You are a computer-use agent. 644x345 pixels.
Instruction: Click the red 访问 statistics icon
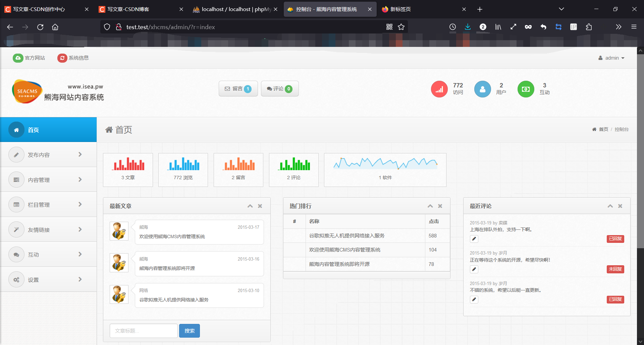click(439, 89)
